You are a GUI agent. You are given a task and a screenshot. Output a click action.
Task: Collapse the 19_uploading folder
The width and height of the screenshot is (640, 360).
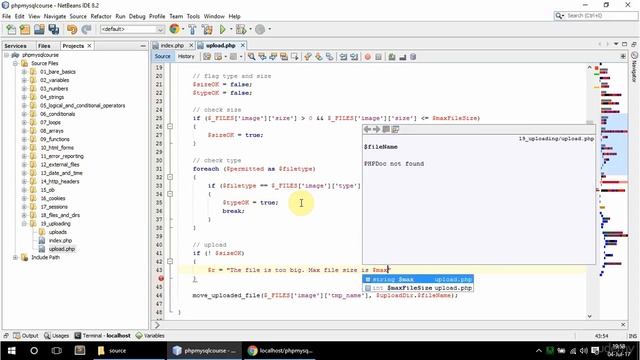click(24, 224)
